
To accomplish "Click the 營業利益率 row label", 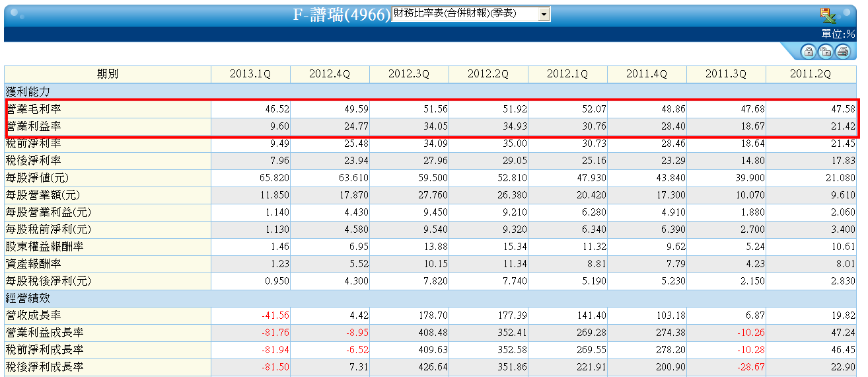I will (33, 126).
